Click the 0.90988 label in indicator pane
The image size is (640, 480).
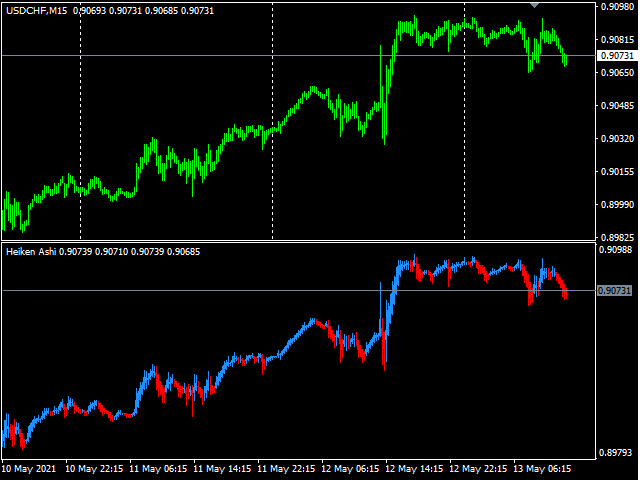click(616, 250)
